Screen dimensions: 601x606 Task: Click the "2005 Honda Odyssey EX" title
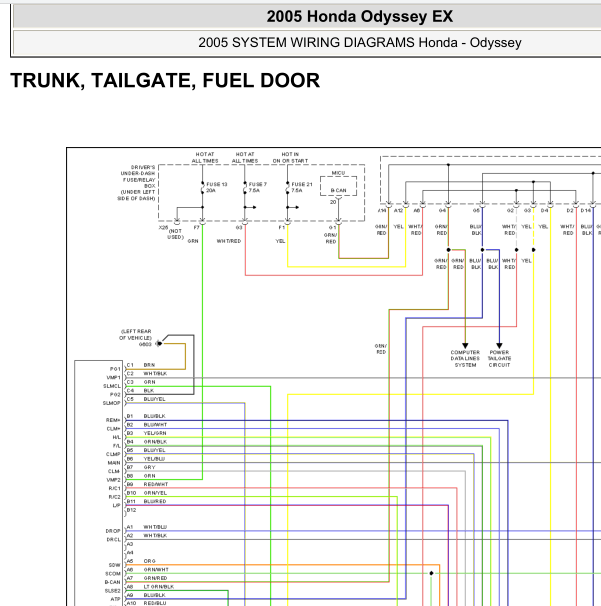click(359, 17)
